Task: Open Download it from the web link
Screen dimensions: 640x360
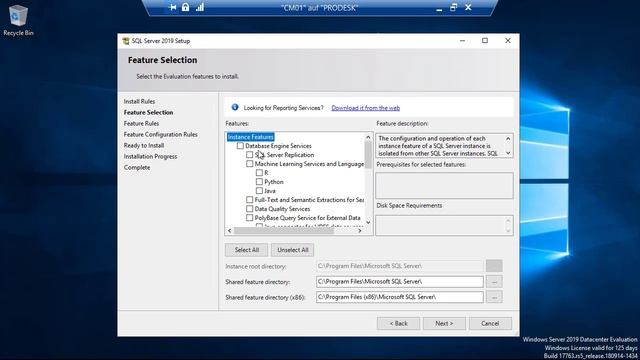Action: 366,108
